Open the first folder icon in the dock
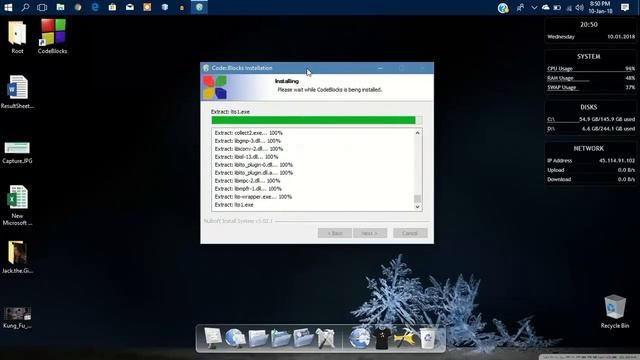Screen dimensions: 640x360 258,338
